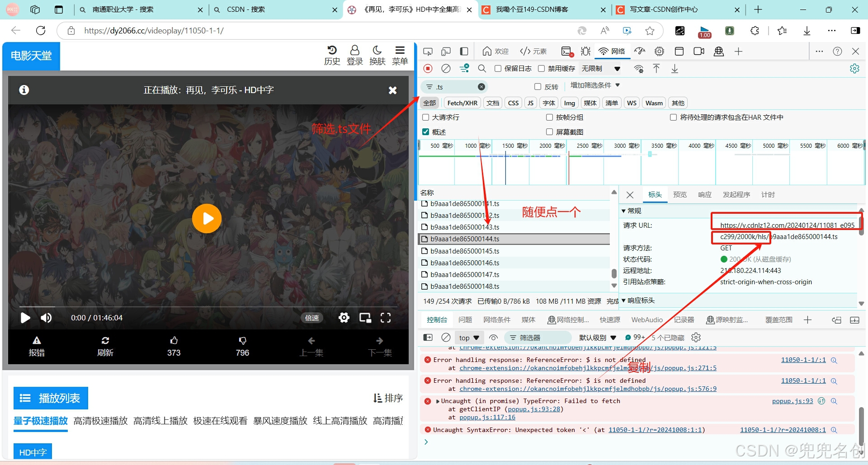The height and width of the screenshot is (465, 868).
Task: Check the HAR pending requests option
Action: tap(673, 117)
